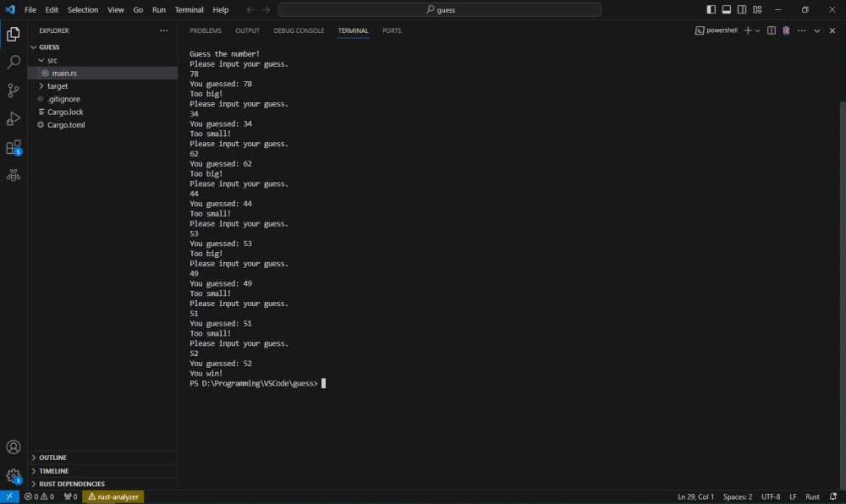The height and width of the screenshot is (504, 846).
Task: Expand the TIMELINE section
Action: [102, 470]
